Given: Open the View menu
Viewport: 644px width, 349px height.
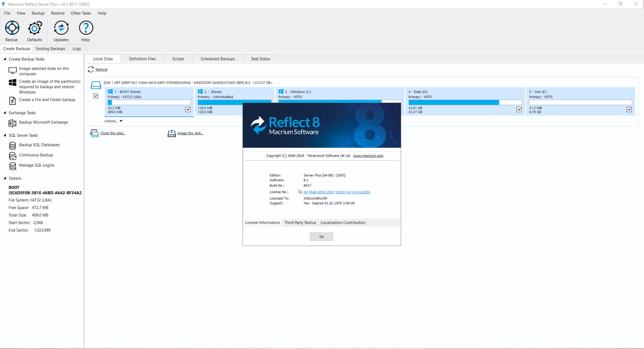Looking at the screenshot, I should point(21,13).
